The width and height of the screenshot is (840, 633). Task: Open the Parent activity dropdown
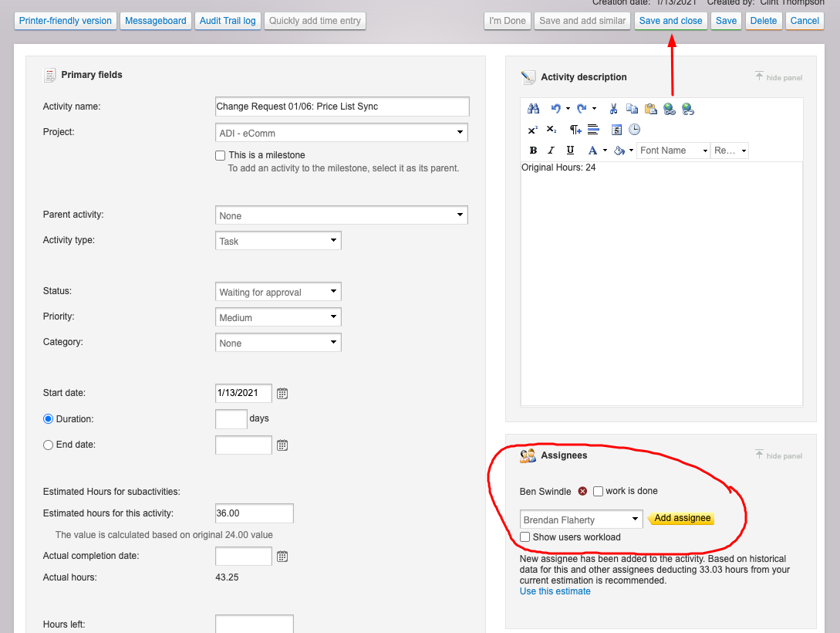point(341,215)
